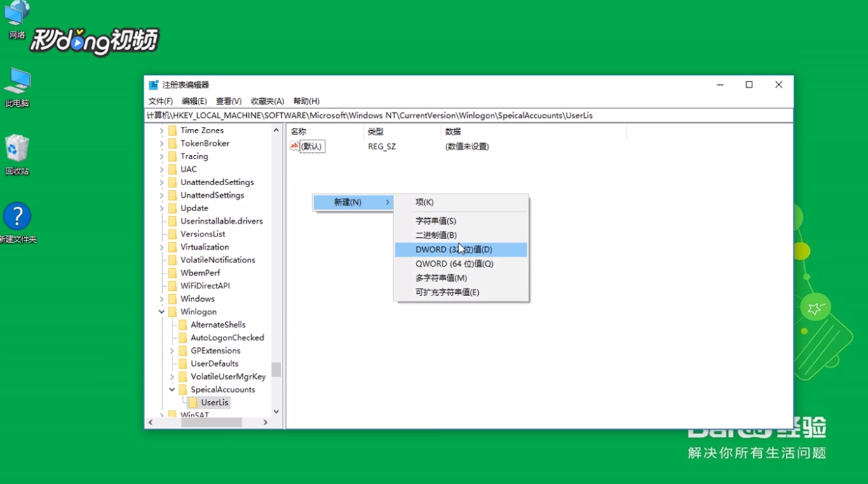Maximize the Registry Editor window

point(749,85)
